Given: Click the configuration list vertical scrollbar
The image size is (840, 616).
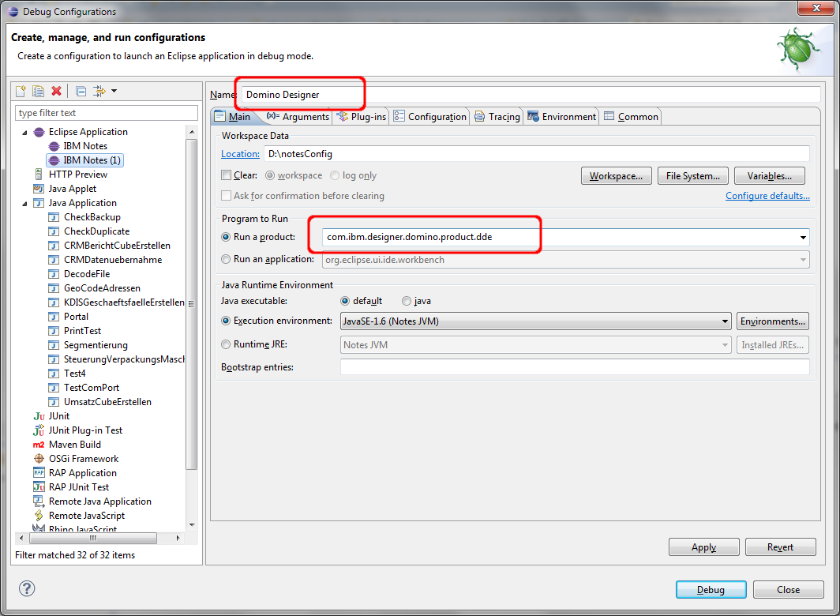Looking at the screenshot, I should coord(192,316).
